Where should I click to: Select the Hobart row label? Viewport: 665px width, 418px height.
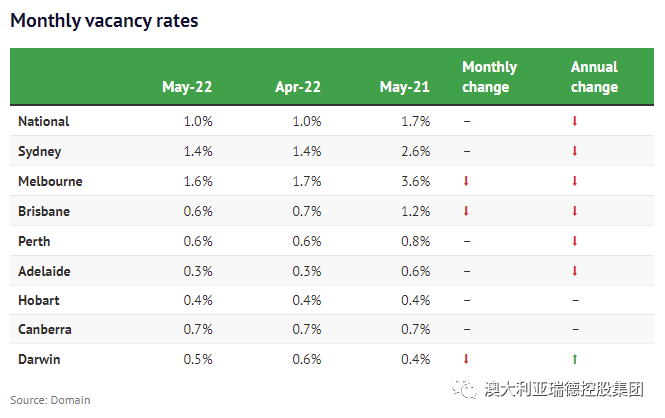click(40, 300)
